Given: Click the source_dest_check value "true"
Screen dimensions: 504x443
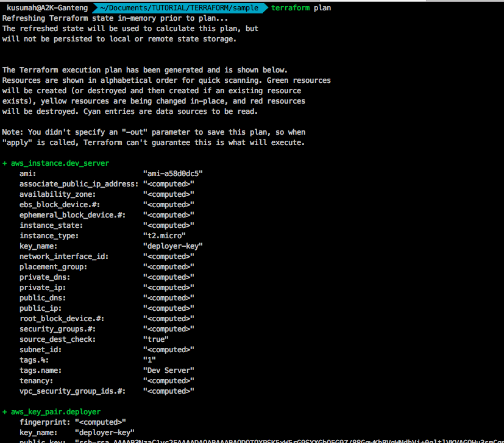Looking at the screenshot, I should [x=155, y=339].
